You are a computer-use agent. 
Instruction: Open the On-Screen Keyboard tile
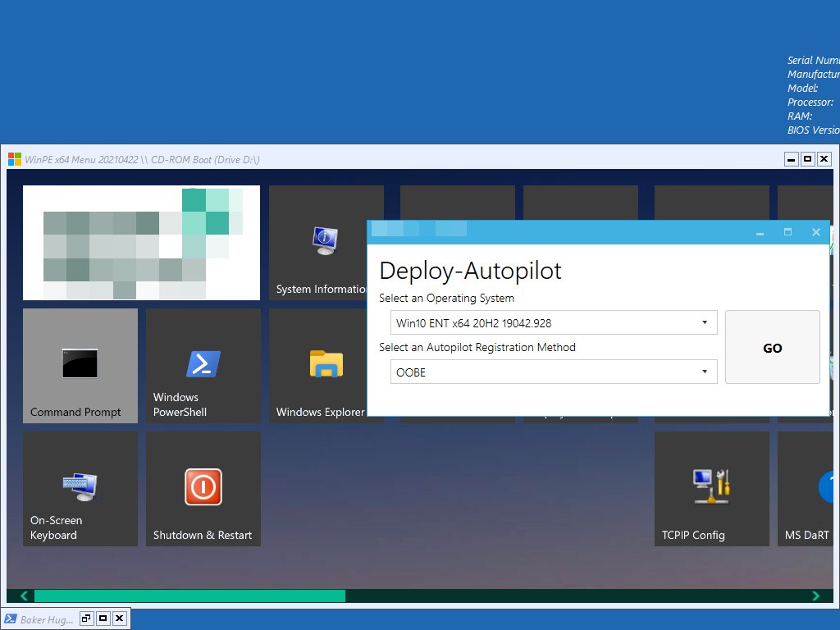(80, 489)
